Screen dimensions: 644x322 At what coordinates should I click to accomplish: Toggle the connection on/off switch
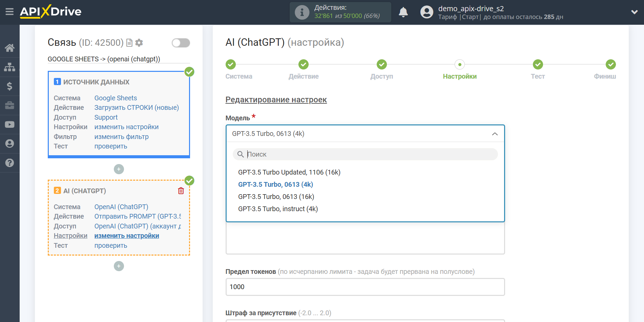(x=181, y=43)
